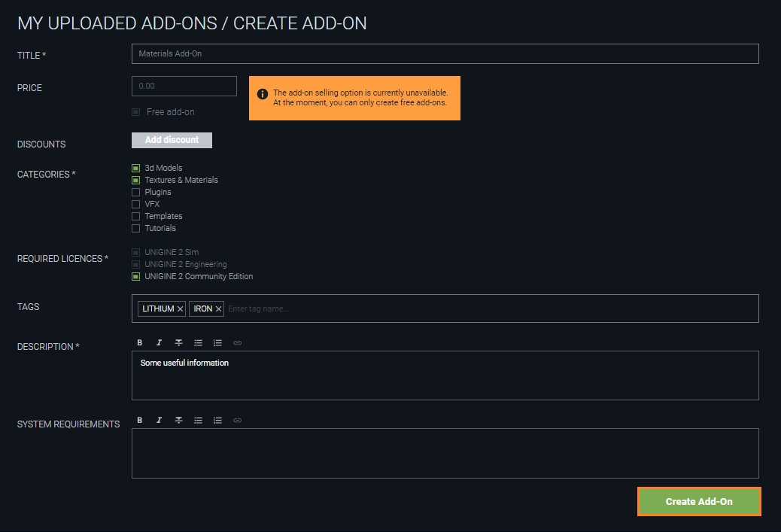Click Italic icon in Description toolbar
The height and width of the screenshot is (532, 781).
pos(159,342)
